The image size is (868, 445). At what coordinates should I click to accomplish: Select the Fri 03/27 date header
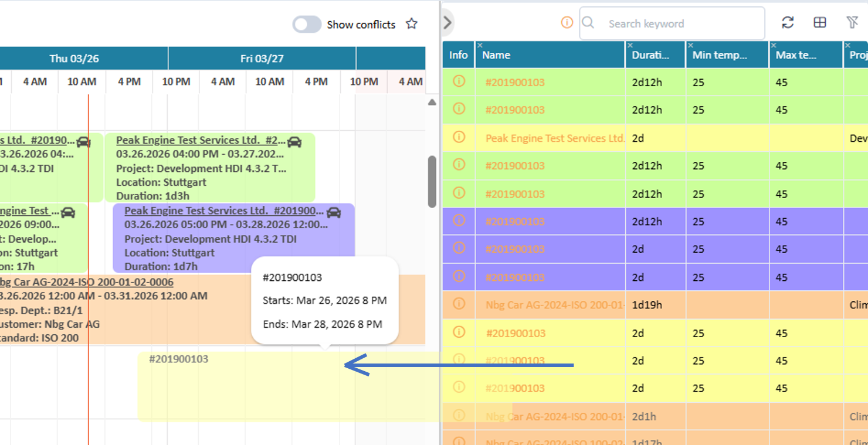tap(262, 59)
